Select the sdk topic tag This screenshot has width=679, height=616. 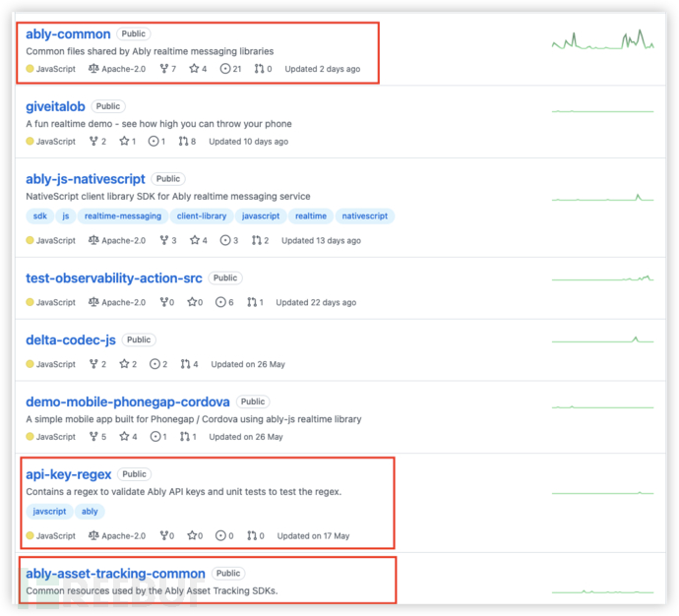click(39, 216)
